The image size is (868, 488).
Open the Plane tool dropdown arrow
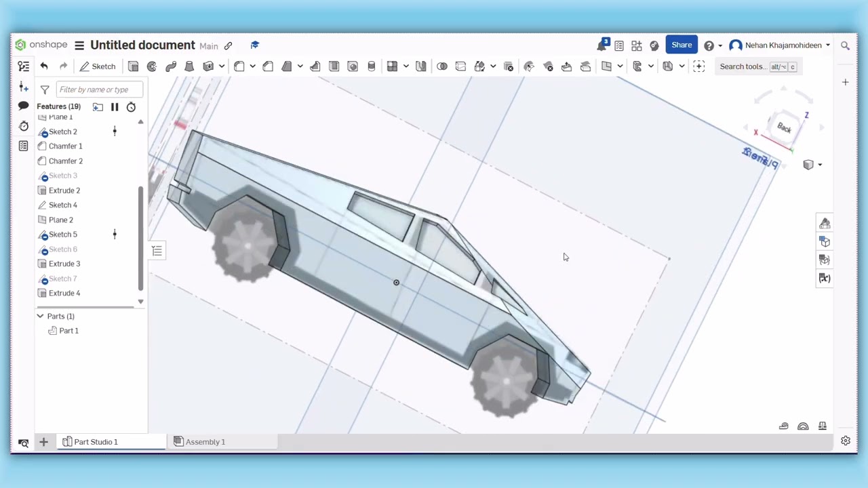(620, 66)
